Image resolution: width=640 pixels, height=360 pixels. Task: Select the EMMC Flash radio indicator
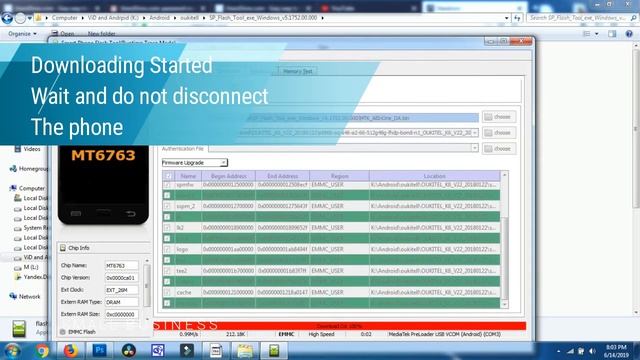click(63, 332)
